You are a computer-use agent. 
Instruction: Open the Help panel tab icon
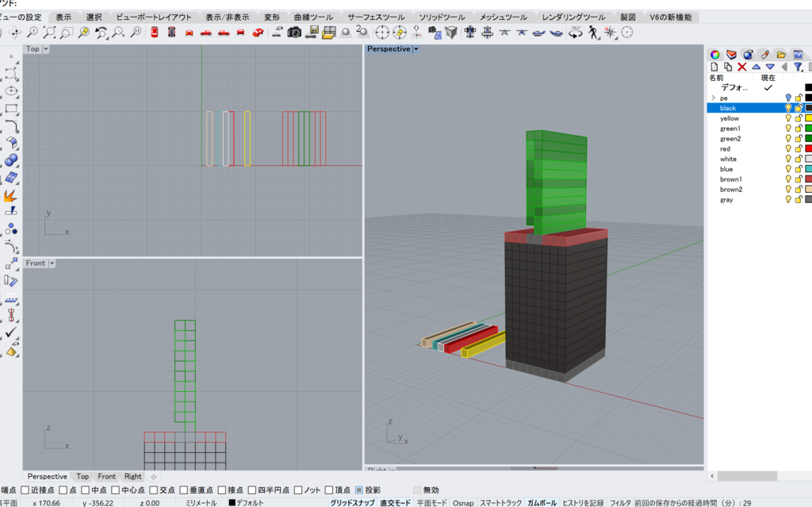[x=798, y=55]
